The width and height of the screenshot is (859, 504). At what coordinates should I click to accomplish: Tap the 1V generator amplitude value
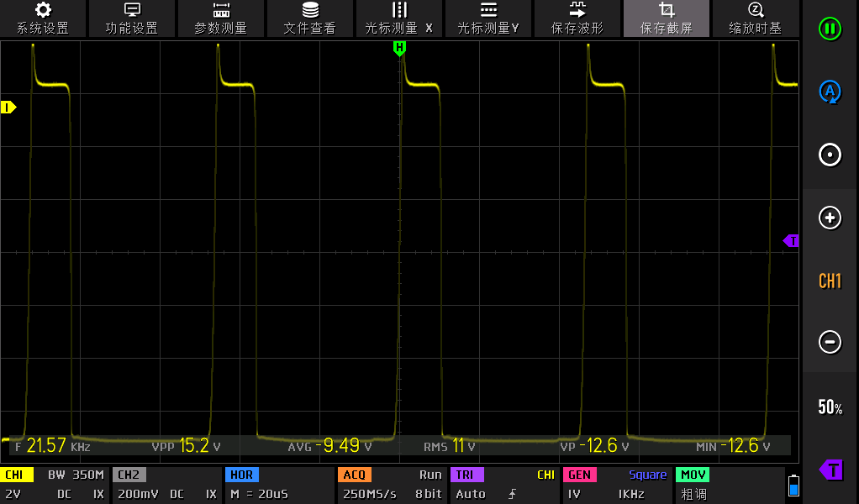point(573,494)
